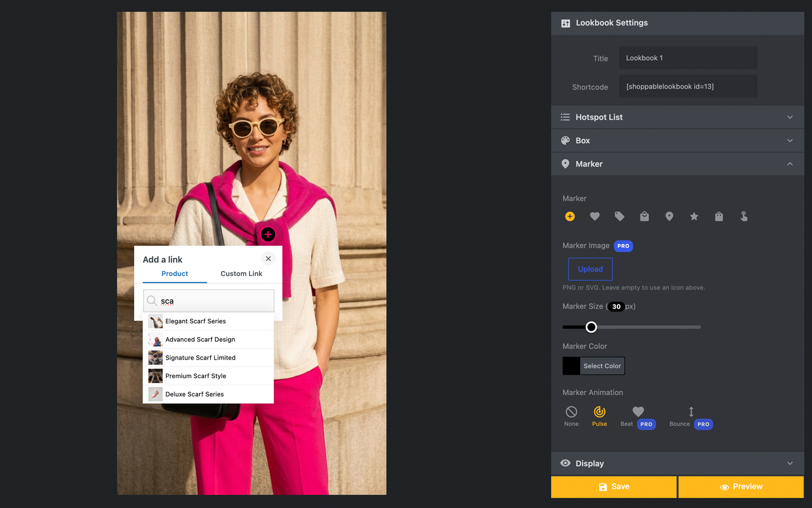Edit the Title field Lookbook 1
This screenshot has width=812, height=508.
(x=688, y=58)
